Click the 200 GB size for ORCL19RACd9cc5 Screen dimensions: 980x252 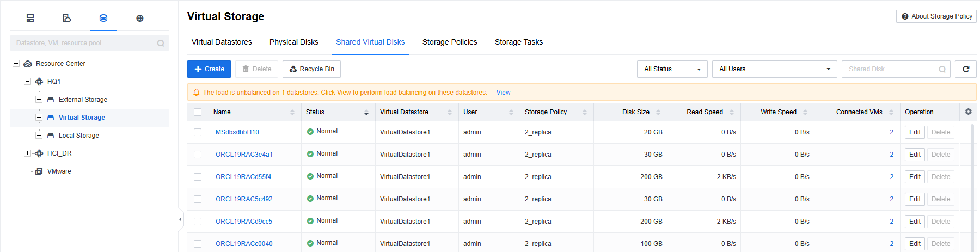(651, 222)
